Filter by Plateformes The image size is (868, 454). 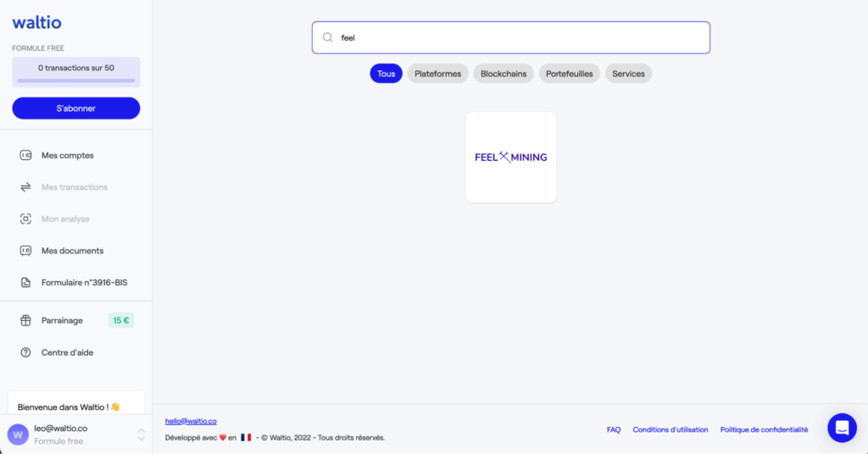coord(438,74)
